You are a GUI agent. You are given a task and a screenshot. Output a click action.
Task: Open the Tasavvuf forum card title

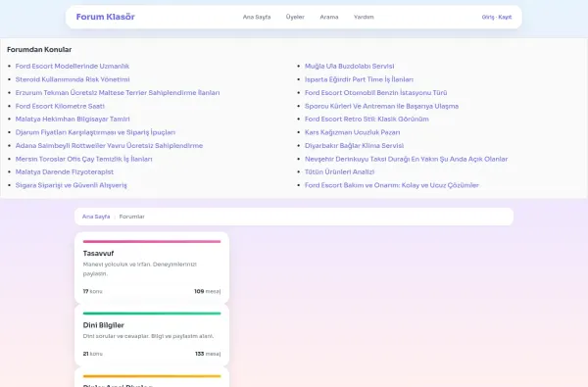tap(98, 254)
